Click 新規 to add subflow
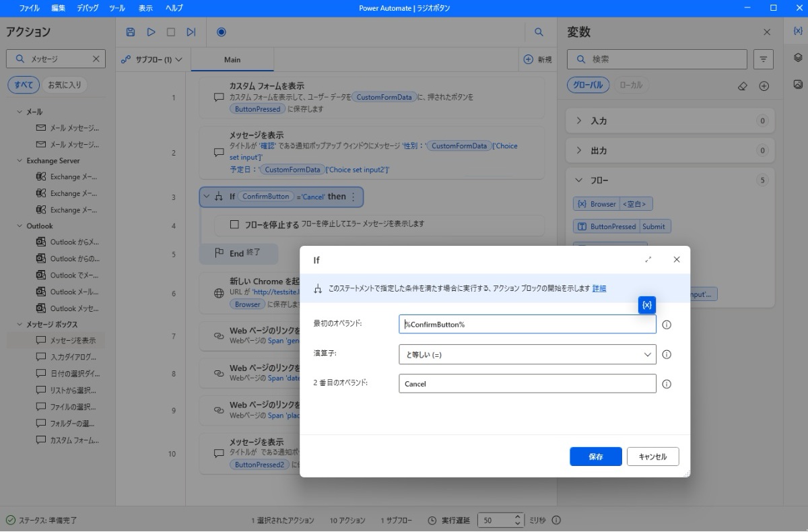This screenshot has height=532, width=808. coord(538,59)
